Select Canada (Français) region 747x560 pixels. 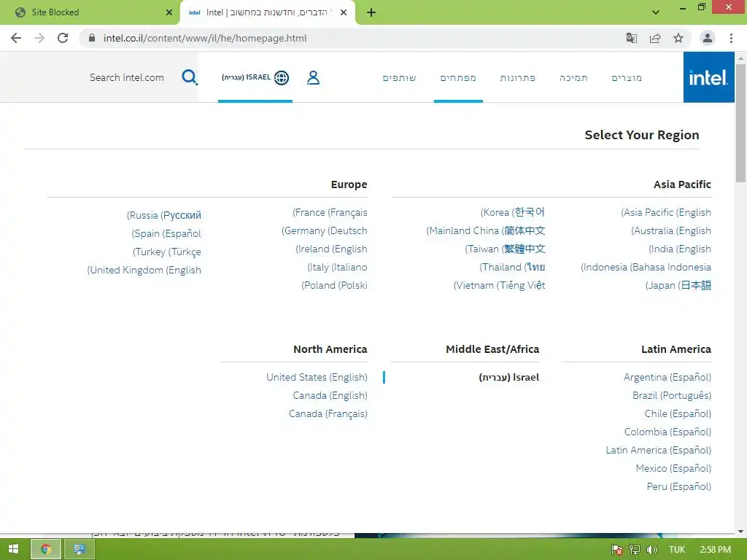tap(328, 414)
